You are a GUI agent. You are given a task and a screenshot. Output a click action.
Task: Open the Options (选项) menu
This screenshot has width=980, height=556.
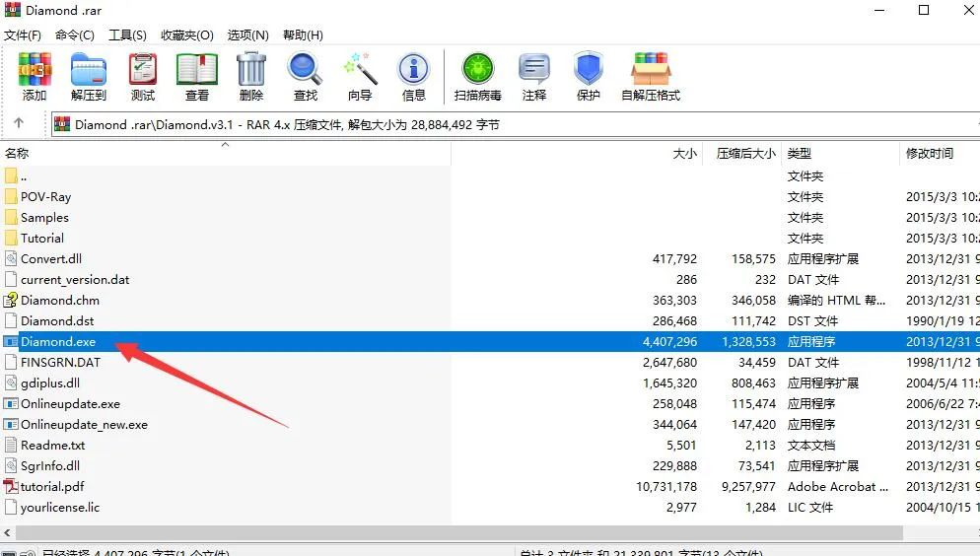(248, 35)
